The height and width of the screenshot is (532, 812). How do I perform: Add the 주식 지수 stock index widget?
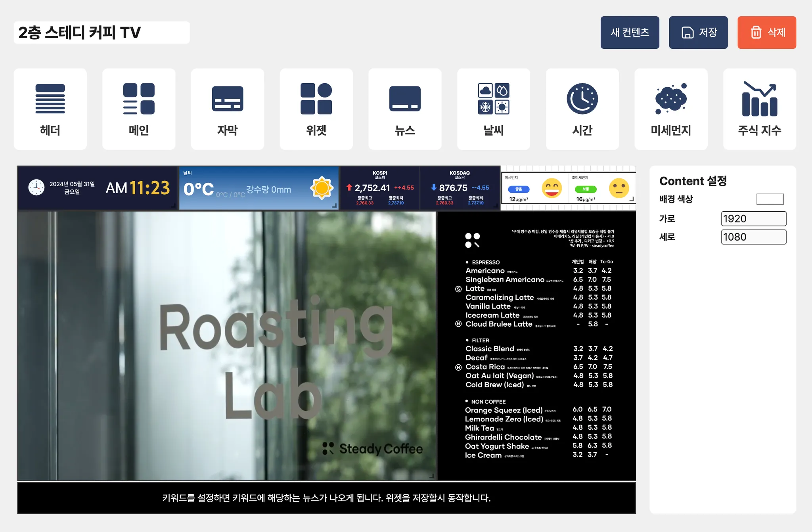pyautogui.click(x=759, y=109)
